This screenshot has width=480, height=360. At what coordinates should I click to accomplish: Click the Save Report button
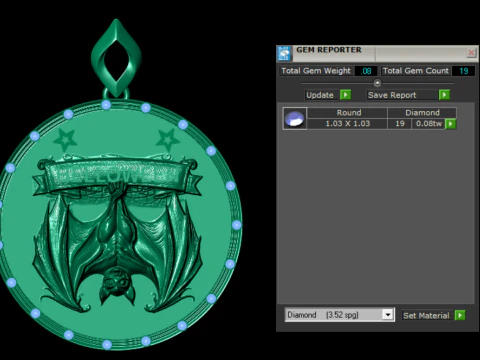(x=402, y=95)
